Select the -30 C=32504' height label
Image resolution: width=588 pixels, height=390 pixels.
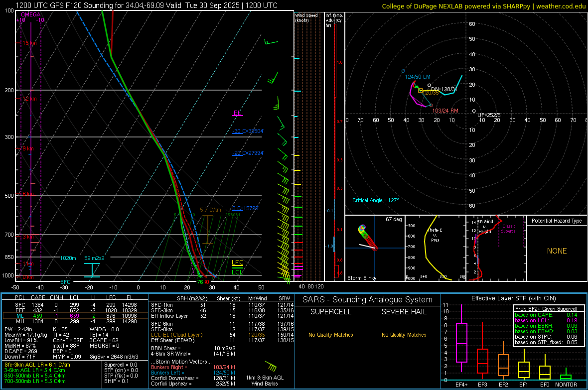point(248,131)
